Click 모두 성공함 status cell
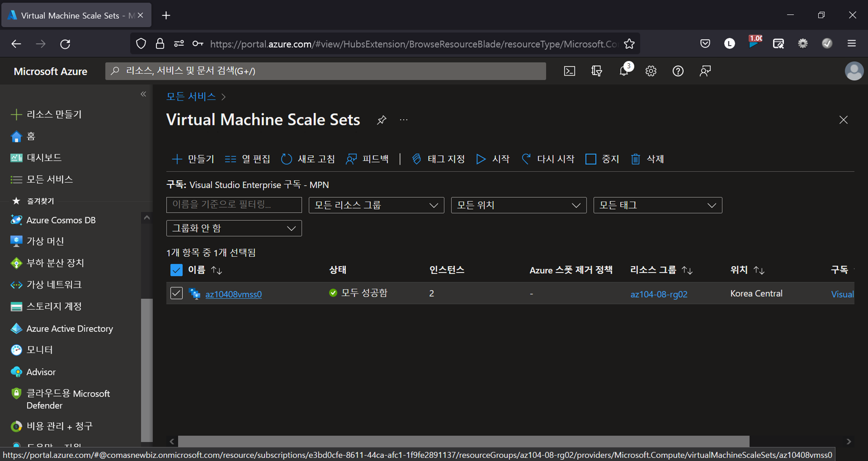 tap(358, 293)
